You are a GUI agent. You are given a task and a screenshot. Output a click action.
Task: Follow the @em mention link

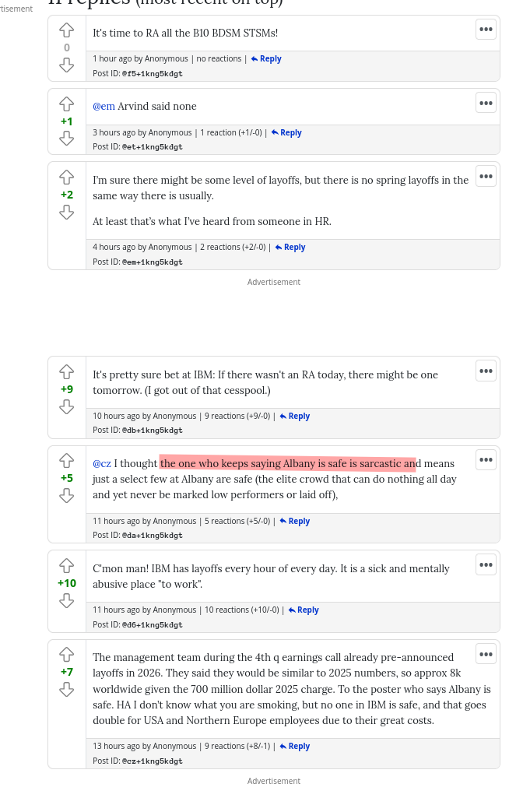point(104,106)
